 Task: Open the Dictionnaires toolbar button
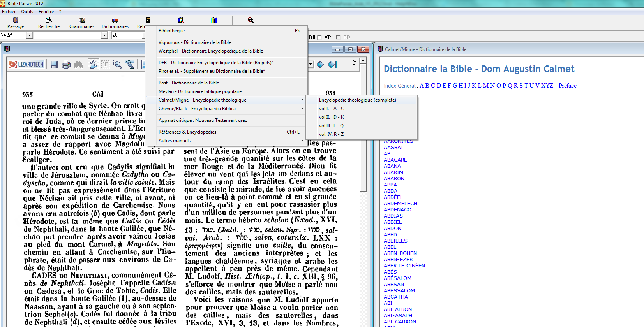(115, 23)
